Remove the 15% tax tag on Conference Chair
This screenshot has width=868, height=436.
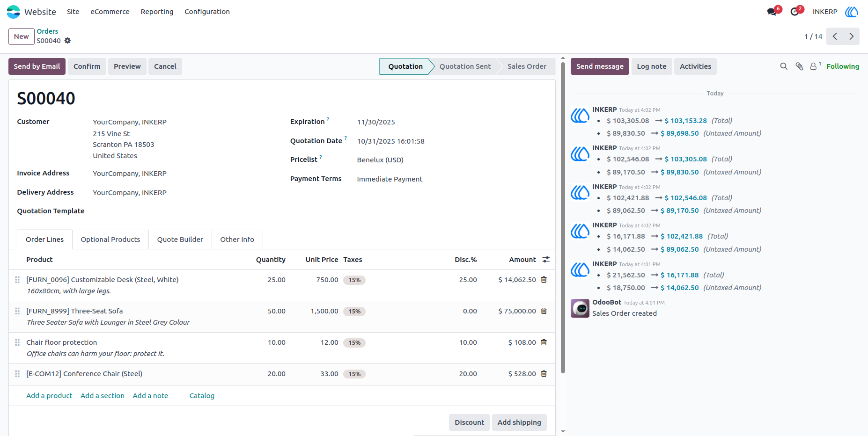[354, 374]
